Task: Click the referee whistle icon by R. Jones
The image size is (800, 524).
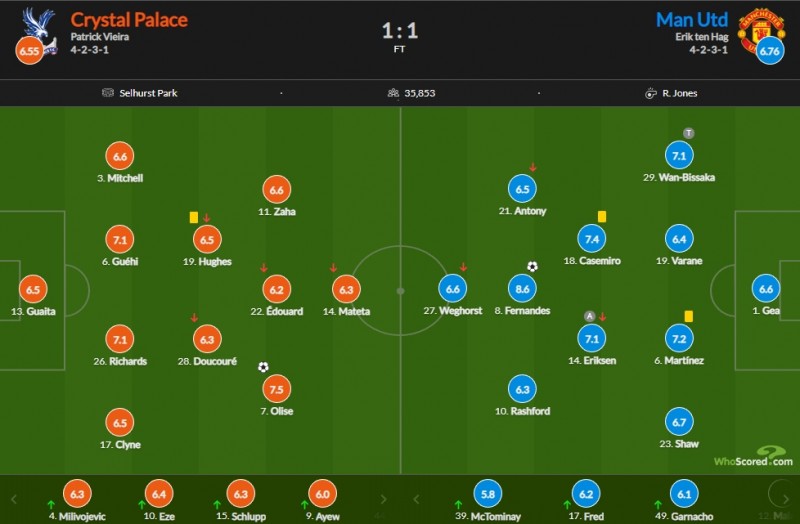Action: [x=651, y=93]
